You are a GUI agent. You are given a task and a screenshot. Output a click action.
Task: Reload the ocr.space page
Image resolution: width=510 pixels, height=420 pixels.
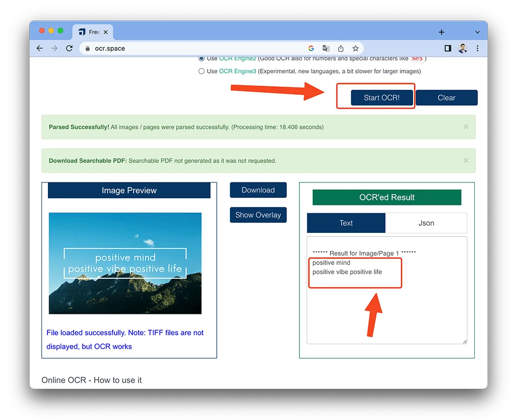click(x=69, y=48)
